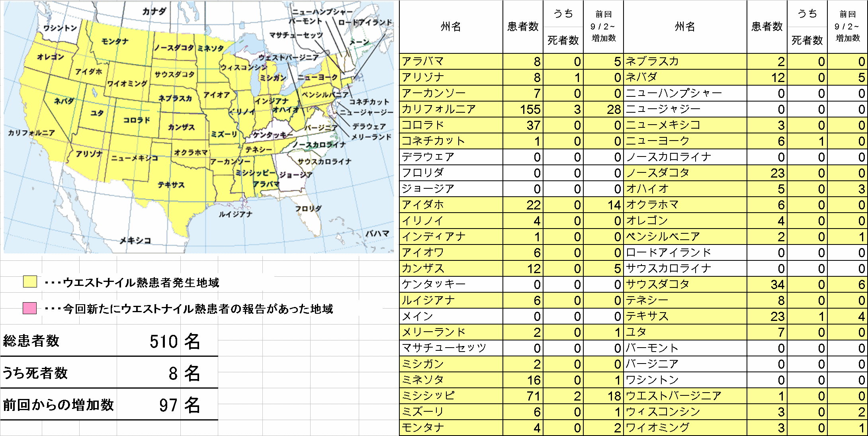Select the ニューメキシコ table cell
The image size is (868, 436).
click(x=685, y=125)
